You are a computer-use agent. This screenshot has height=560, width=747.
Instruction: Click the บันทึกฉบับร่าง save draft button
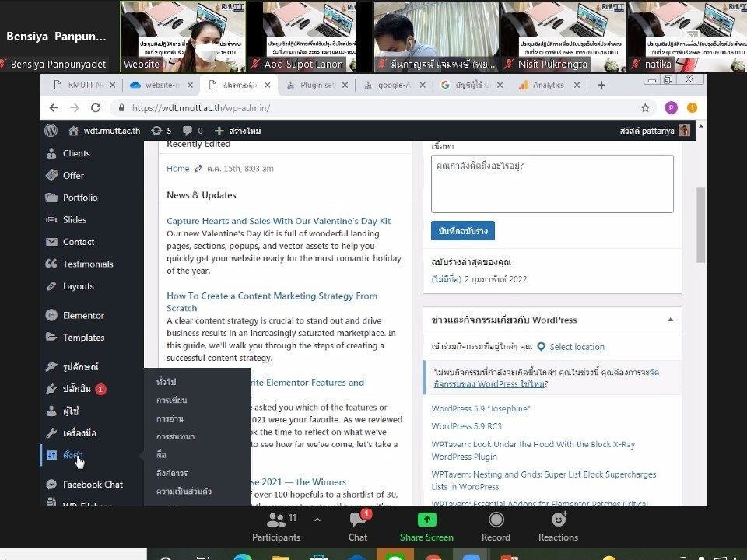pyautogui.click(x=462, y=231)
